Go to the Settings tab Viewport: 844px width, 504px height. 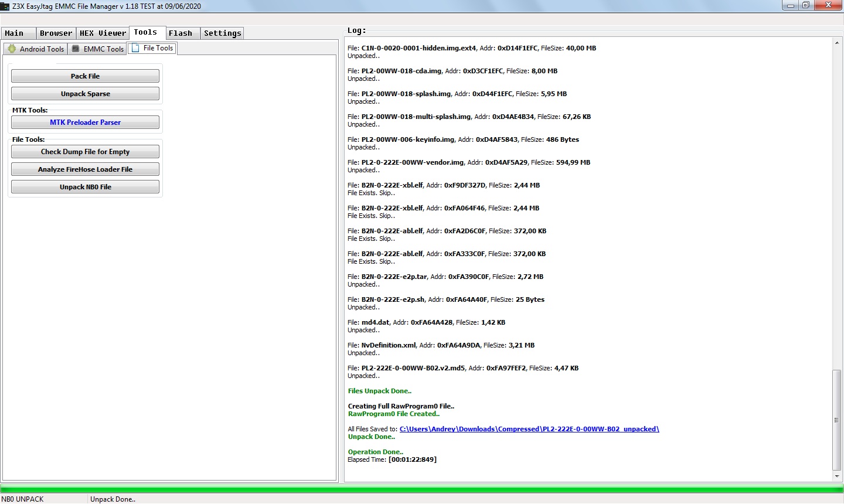click(222, 33)
